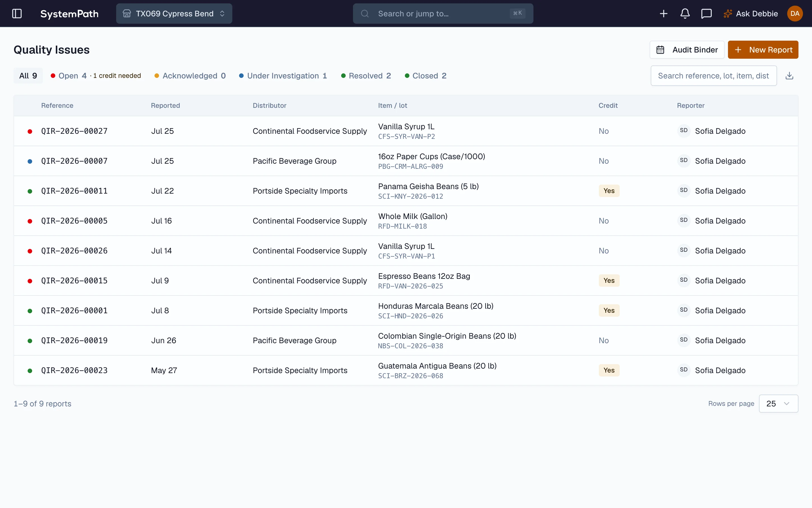Click the 1–9 of 9 reports count
The height and width of the screenshot is (508, 812).
[x=42, y=404]
